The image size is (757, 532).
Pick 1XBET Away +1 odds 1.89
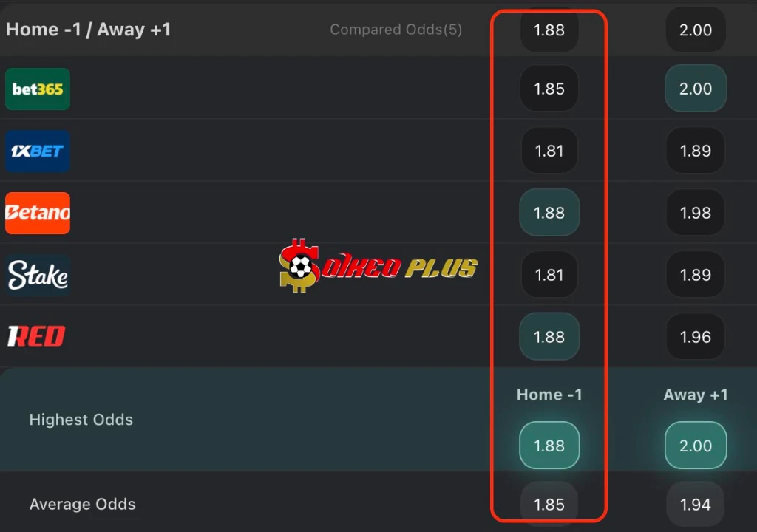coord(695,151)
